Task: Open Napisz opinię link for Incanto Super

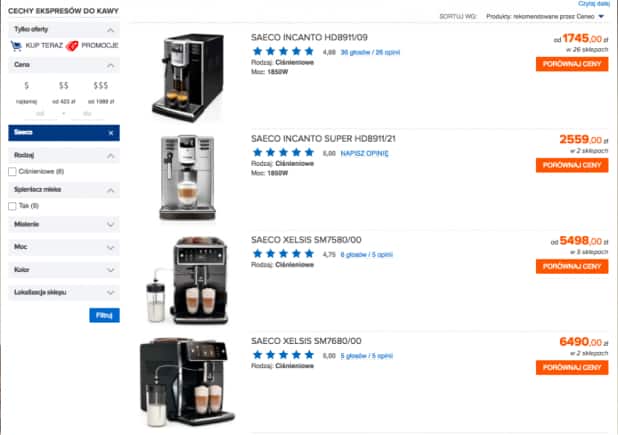Action: 364,154
